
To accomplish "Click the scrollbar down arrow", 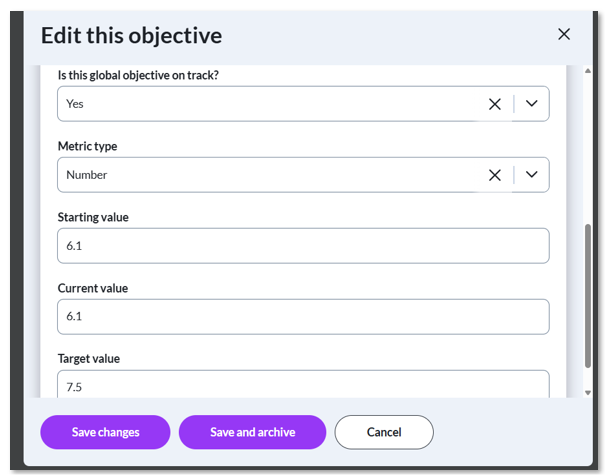I will 588,393.
